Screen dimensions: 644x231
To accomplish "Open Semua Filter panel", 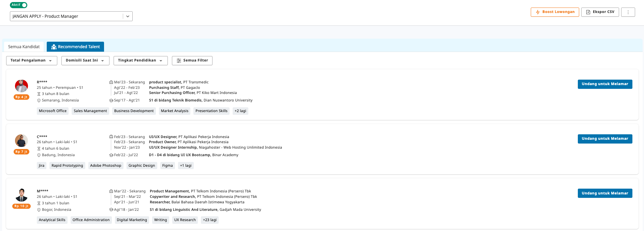I will (x=192, y=60).
